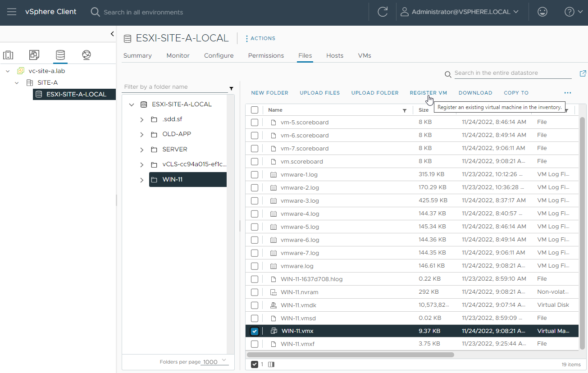Collapse ESXI-SITE-A-LOCAL in the folder tree
This screenshot has width=588, height=373.
click(132, 105)
